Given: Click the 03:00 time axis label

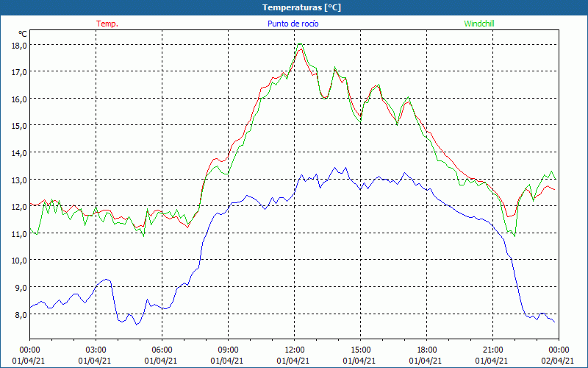Looking at the screenshot, I should 96,350.
